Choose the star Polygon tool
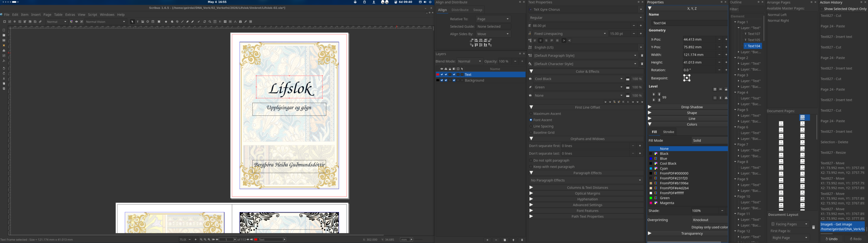The image size is (868, 243). click(166, 22)
